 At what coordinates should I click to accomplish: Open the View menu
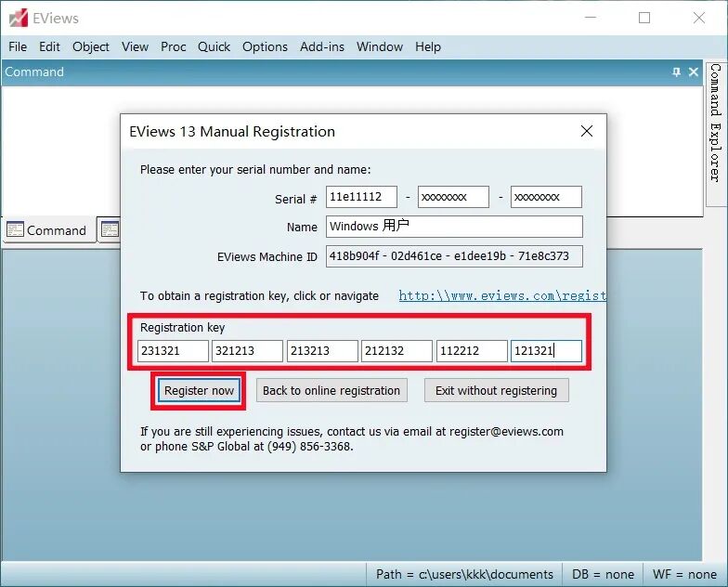click(136, 46)
